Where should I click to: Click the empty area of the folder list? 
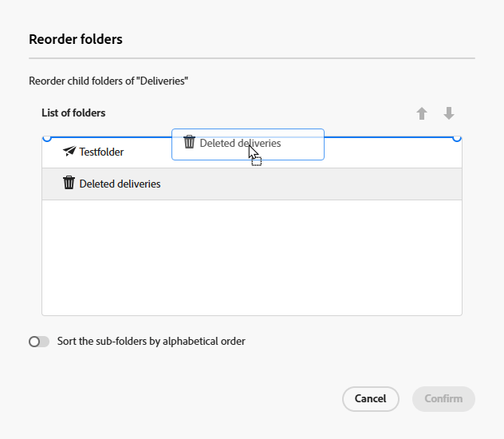click(x=251, y=257)
